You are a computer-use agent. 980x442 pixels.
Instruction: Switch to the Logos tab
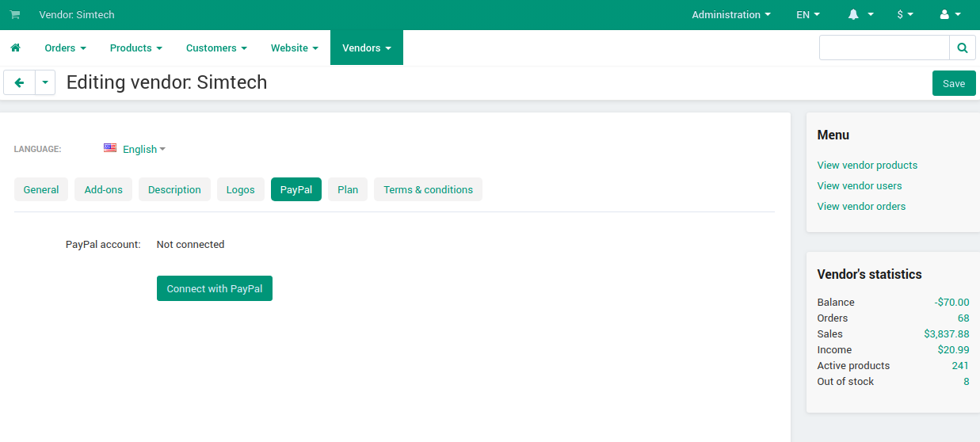241,189
